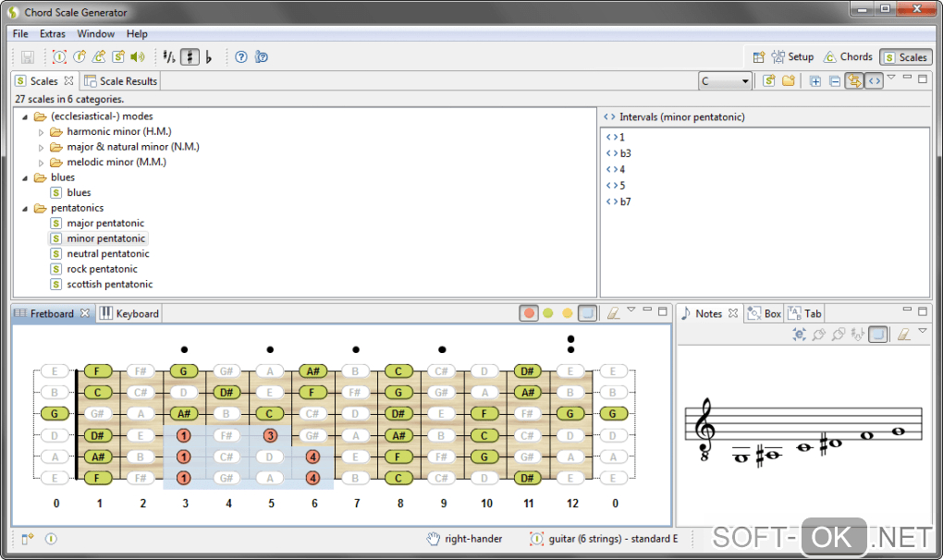Click the eraser icon in Notes toolbar
Screen dimensions: 943x560
click(903, 335)
